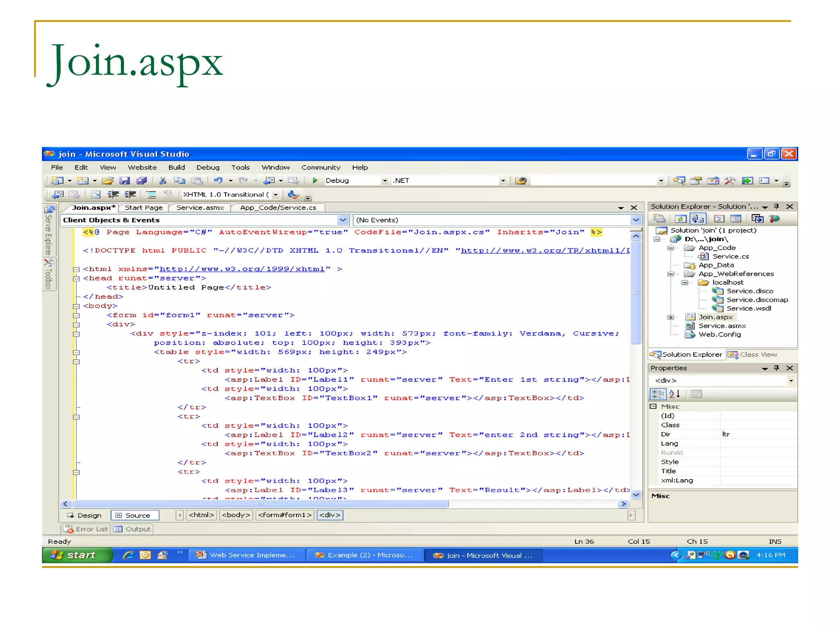Open the Debug configuration dropdown
The width and height of the screenshot is (840, 630).
point(384,180)
